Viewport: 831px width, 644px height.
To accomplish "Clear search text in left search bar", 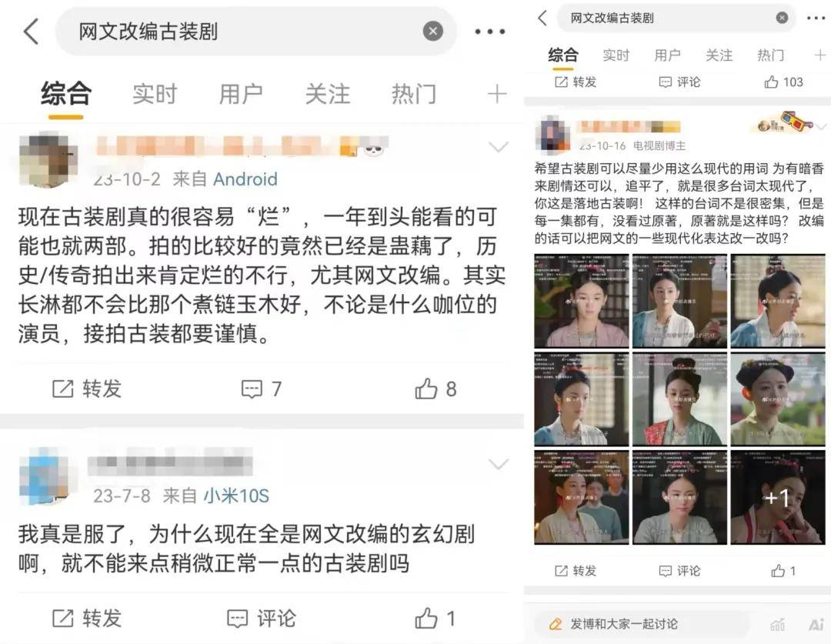I will [x=433, y=32].
